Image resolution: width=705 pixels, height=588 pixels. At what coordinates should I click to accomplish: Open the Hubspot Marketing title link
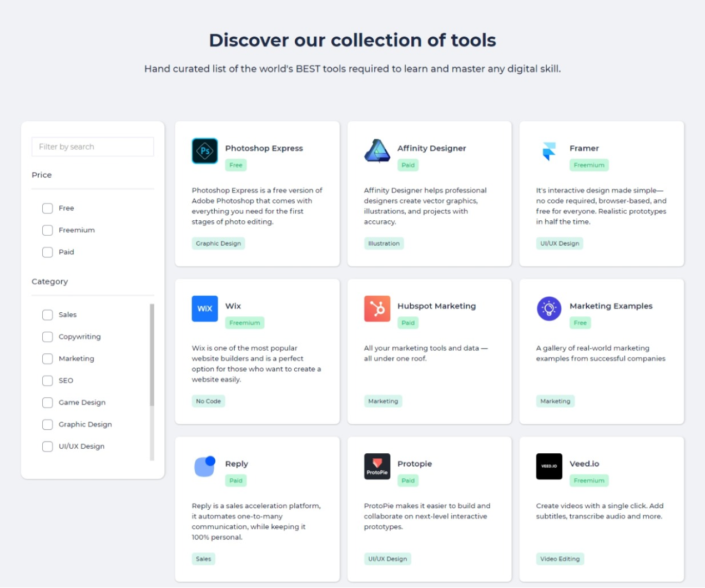(436, 306)
